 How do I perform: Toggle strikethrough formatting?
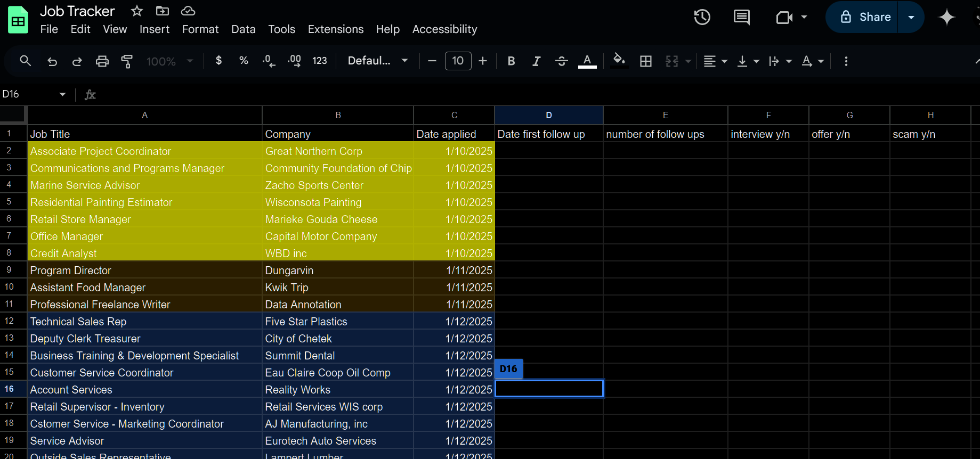click(561, 61)
